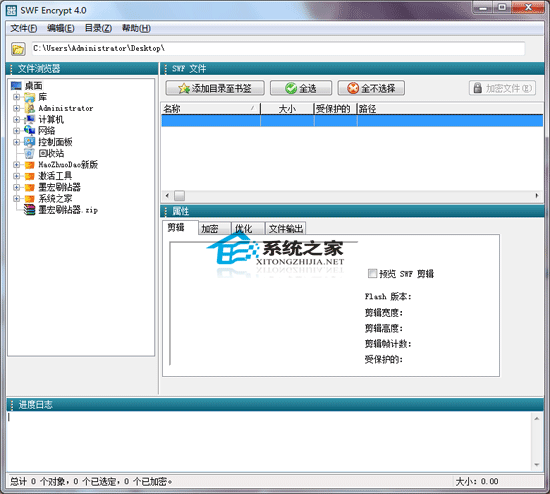Click the 计算机 computer icon

pyautogui.click(x=29, y=119)
